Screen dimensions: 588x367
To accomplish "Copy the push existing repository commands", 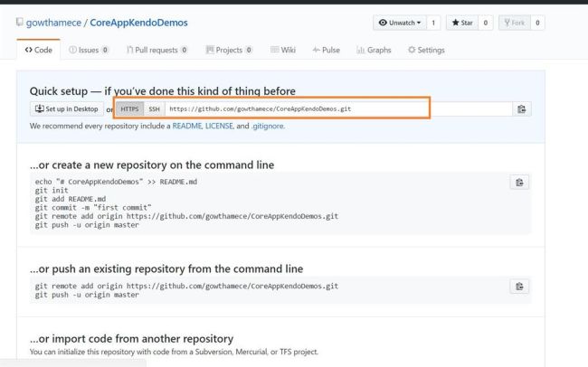I will click(519, 287).
